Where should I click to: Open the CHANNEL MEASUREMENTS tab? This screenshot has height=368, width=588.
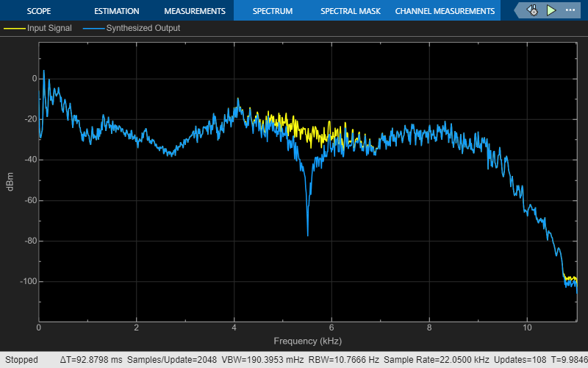pyautogui.click(x=445, y=11)
